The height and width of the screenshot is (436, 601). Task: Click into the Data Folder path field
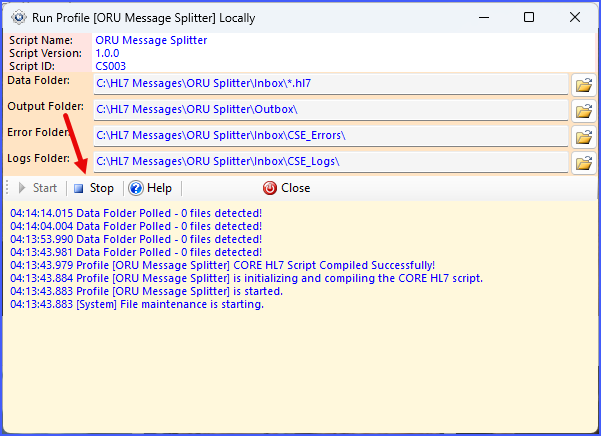[331, 84]
